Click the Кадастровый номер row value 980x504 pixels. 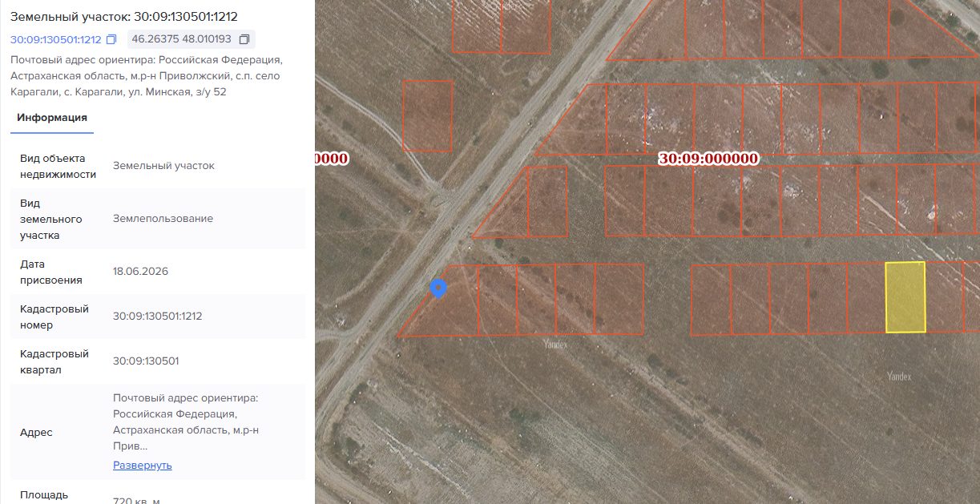tap(158, 317)
